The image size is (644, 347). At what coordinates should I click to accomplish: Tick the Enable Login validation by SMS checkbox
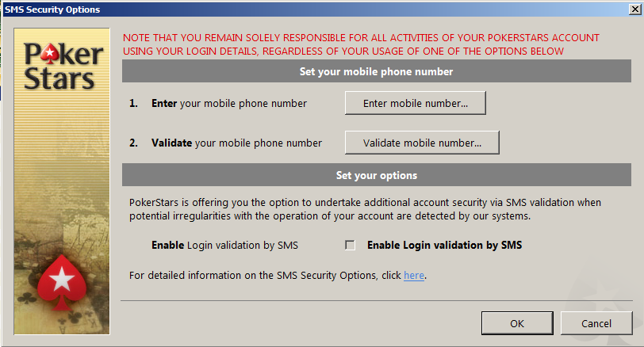click(350, 246)
